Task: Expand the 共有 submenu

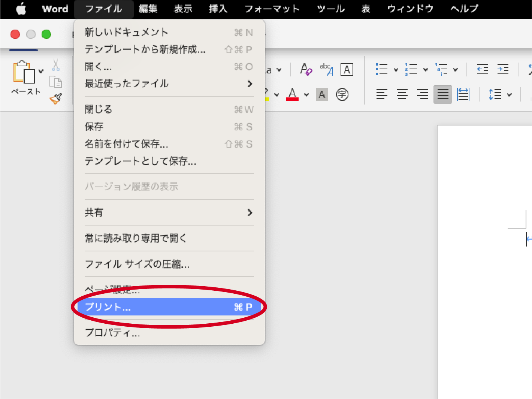Action: (x=169, y=212)
